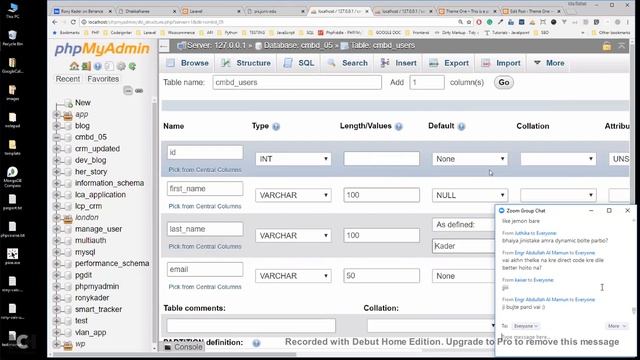The width and height of the screenshot is (640, 360).
Task: Open navigation panel settings gear icon
Action: (x=121, y=66)
